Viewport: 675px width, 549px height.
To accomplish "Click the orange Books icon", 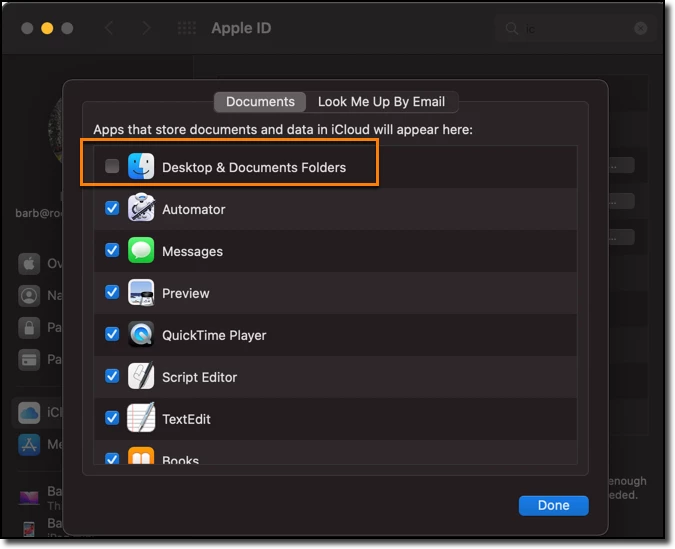I will (x=141, y=456).
